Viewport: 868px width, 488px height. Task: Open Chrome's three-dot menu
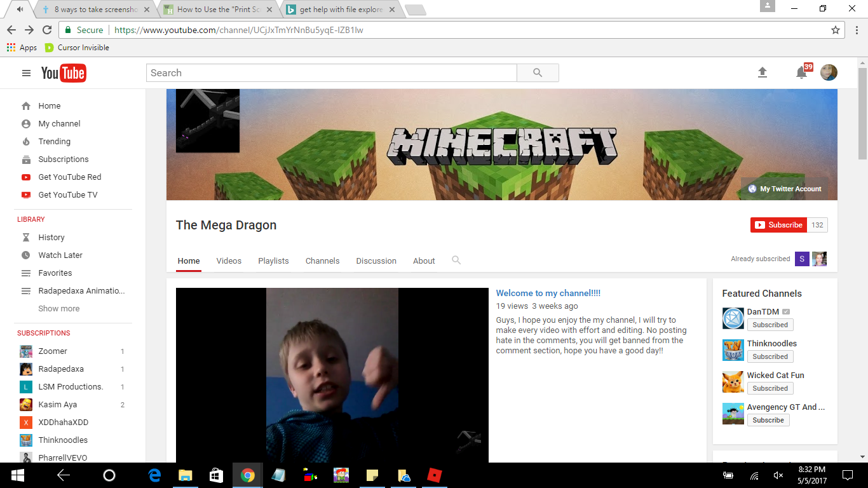[856, 30]
